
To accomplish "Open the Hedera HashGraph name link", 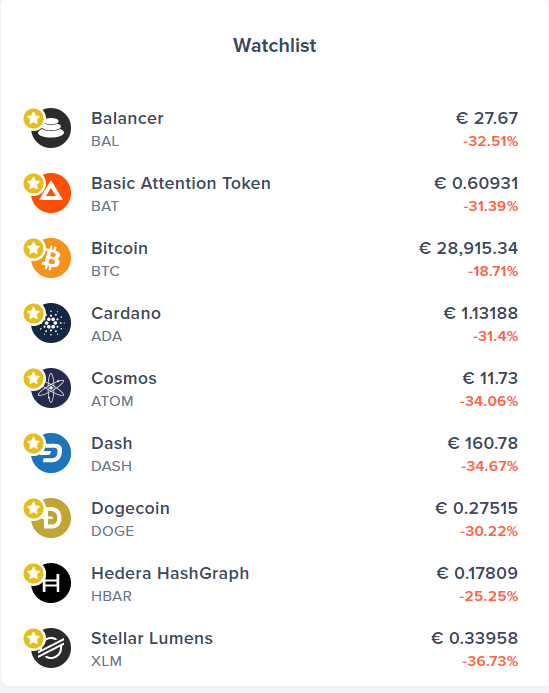I will click(170, 573).
